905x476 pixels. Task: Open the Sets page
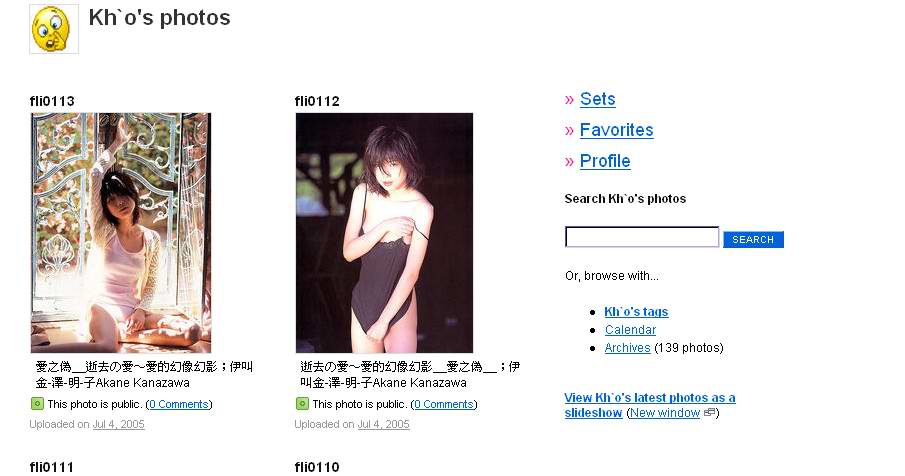(597, 99)
